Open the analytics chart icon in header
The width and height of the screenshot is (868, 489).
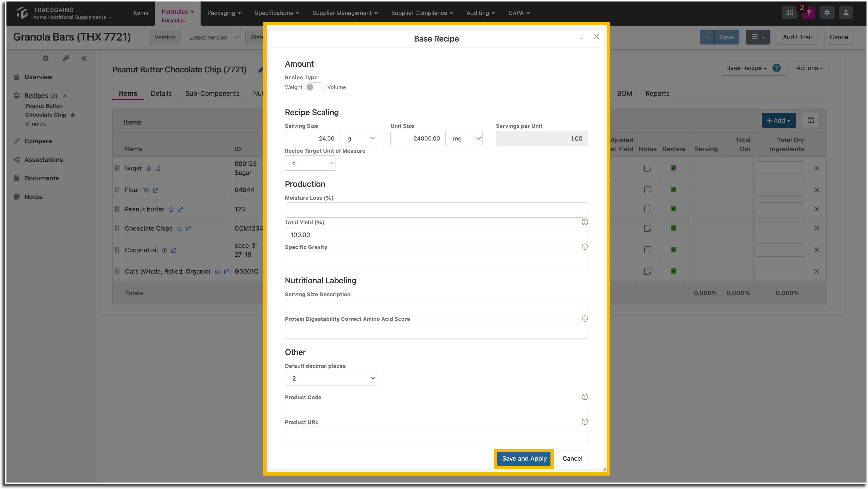point(790,13)
